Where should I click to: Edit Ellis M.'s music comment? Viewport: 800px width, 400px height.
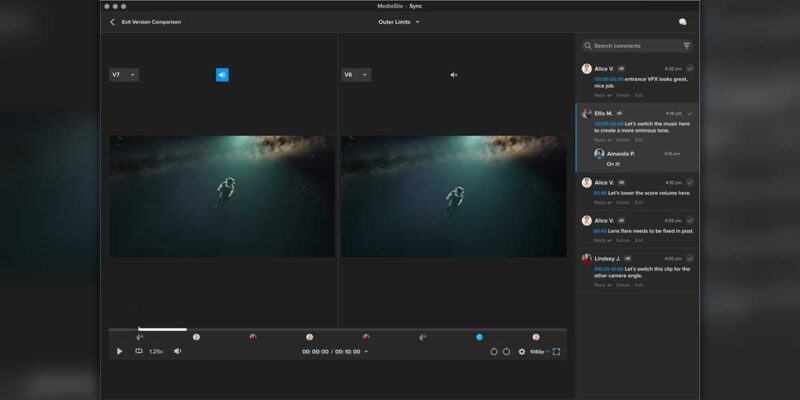(639, 140)
